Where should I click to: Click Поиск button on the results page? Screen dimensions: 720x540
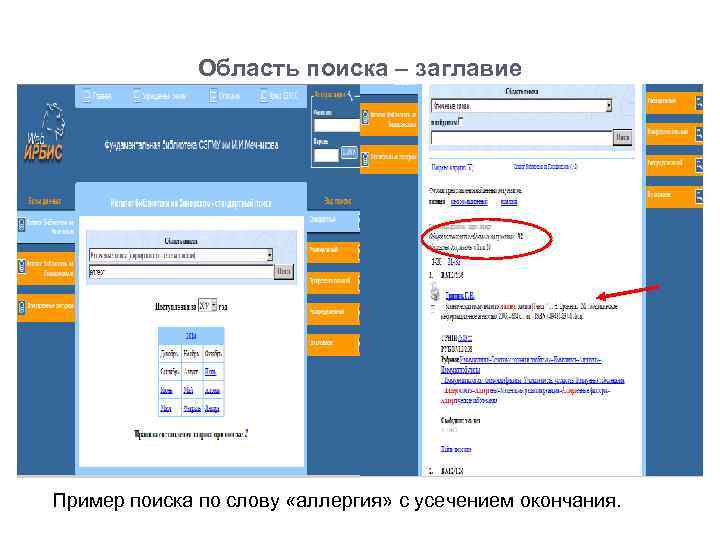click(623, 137)
